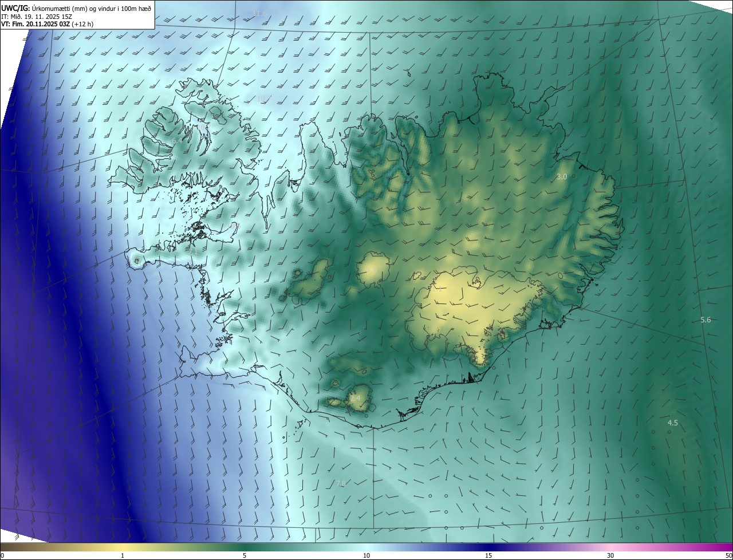This screenshot has width=733, height=560.
Task: Click the 'UWC/IG: Úrkomumætti (mm)' title line
Action: click(x=77, y=8)
